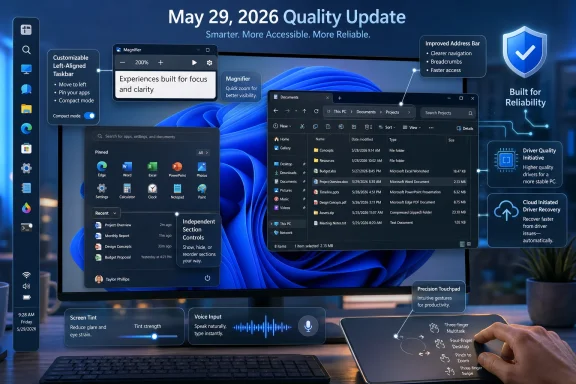Select Home in the navigation pane
The height and width of the screenshot is (384, 576).
tap(282, 139)
